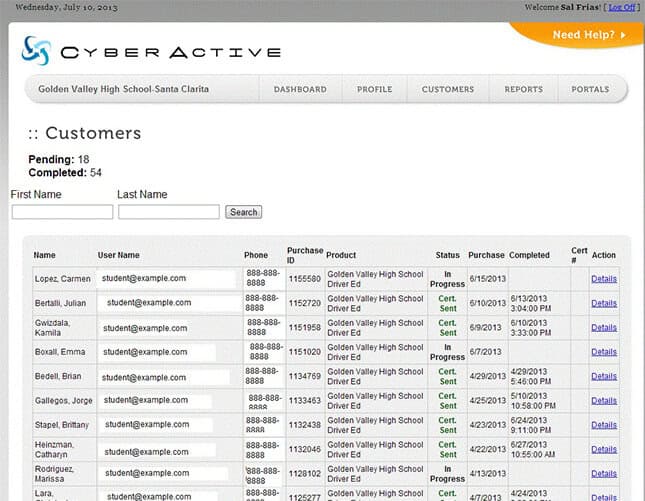Focus the Last Name input field
This screenshot has height=501, width=645.
[x=169, y=212]
